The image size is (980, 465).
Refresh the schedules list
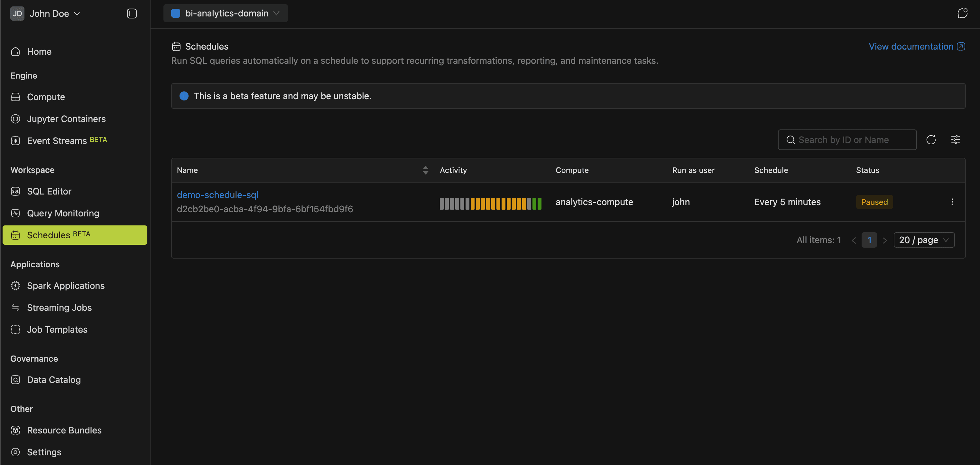[x=931, y=139]
